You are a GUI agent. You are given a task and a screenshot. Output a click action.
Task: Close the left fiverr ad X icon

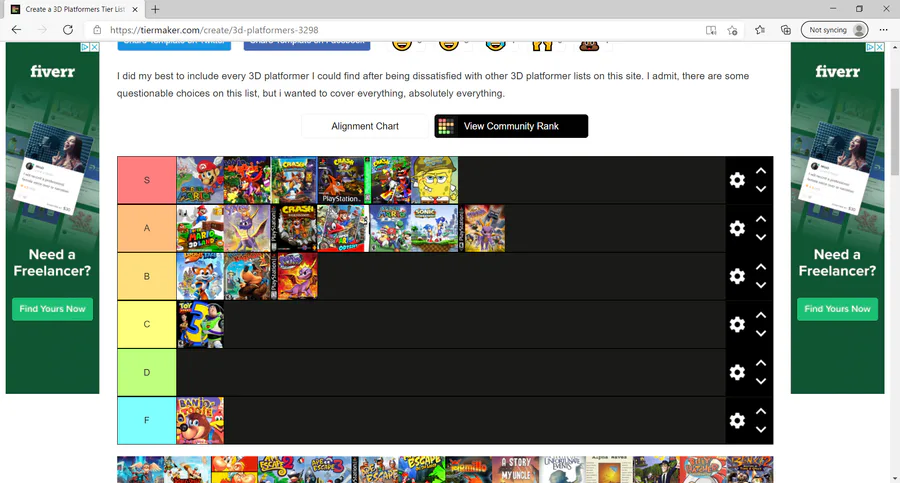(94, 47)
